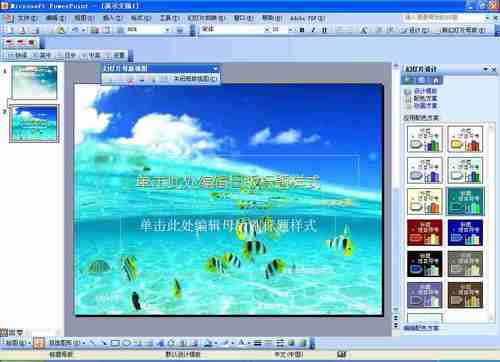Screen dimensions: 500x362
Task: Close the slide design task pane
Action: [x=494, y=69]
